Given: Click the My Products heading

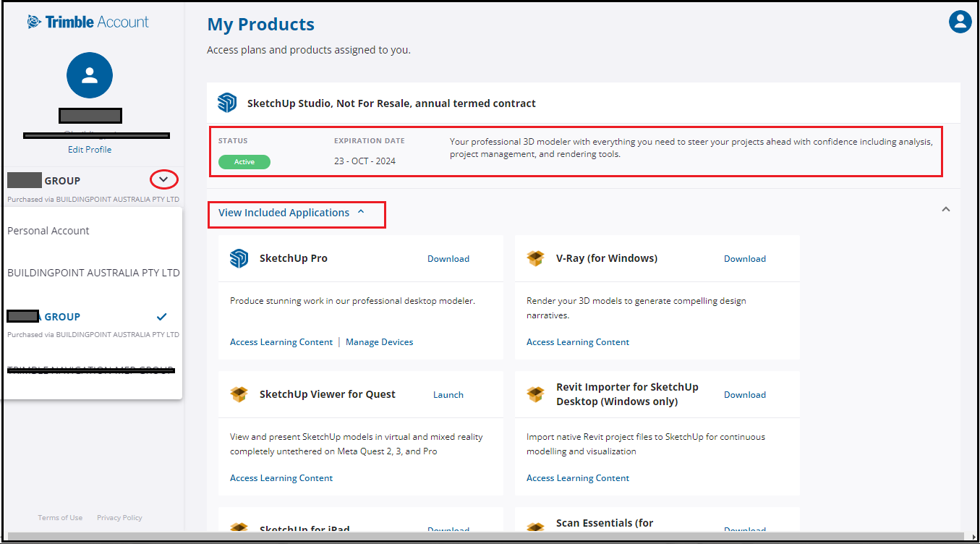Looking at the screenshot, I should [x=261, y=25].
